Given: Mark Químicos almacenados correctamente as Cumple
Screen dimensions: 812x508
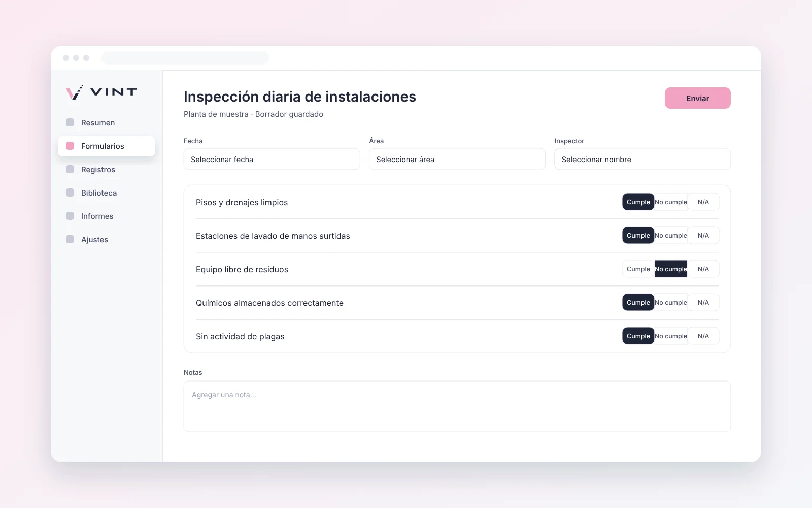Looking at the screenshot, I should pyautogui.click(x=638, y=302).
